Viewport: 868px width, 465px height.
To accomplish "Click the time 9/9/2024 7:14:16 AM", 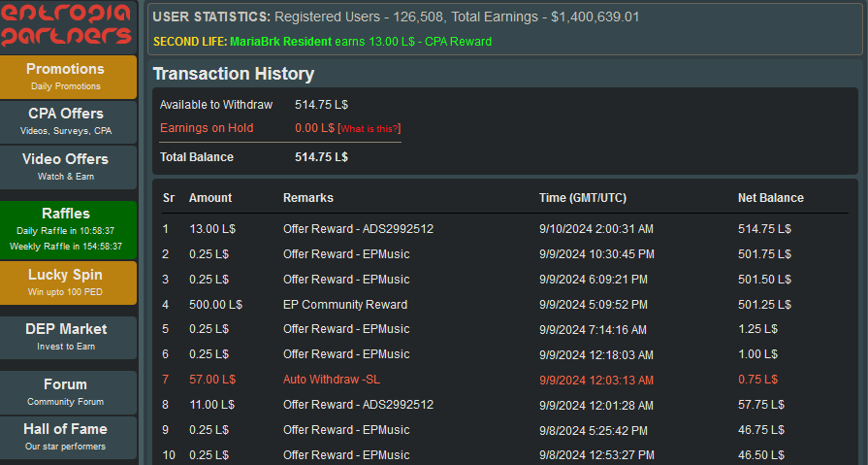I will 593,330.
